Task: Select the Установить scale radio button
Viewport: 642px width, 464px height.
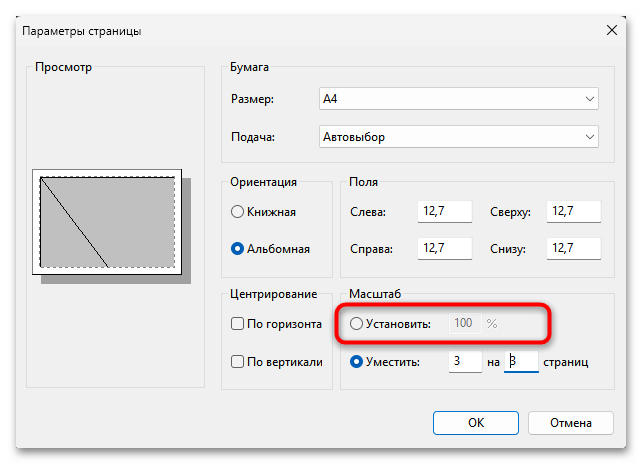Action: (x=357, y=324)
